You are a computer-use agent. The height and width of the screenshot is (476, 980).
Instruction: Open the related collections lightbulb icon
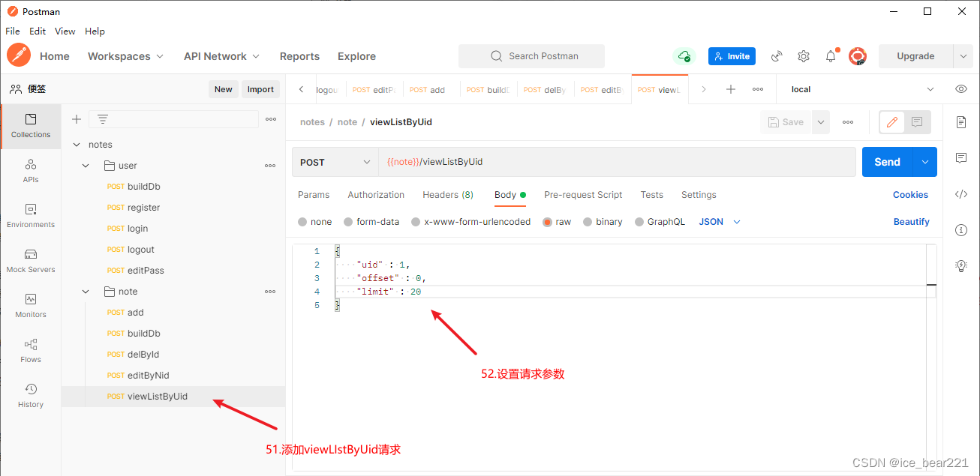(961, 265)
